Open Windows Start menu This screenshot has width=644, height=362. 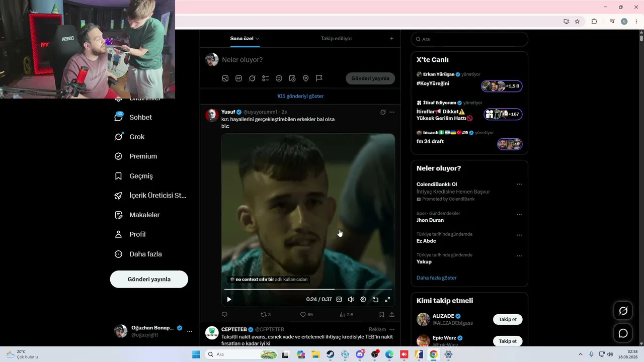[x=196, y=354]
